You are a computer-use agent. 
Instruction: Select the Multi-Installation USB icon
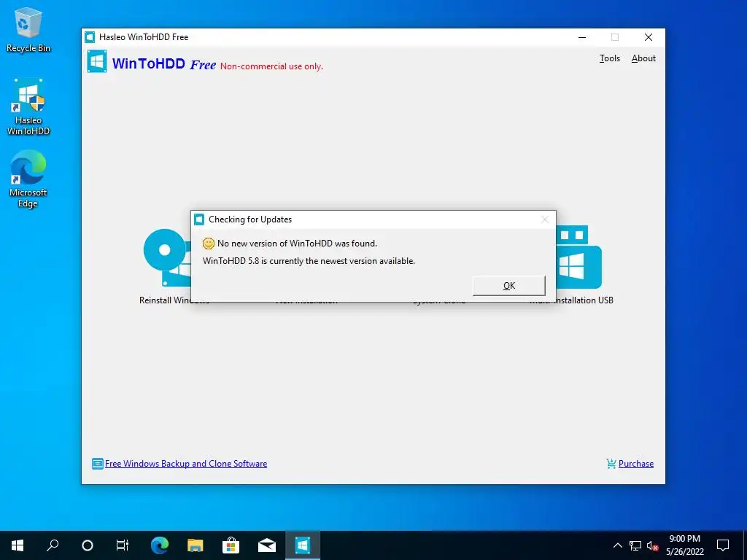[x=579, y=257]
